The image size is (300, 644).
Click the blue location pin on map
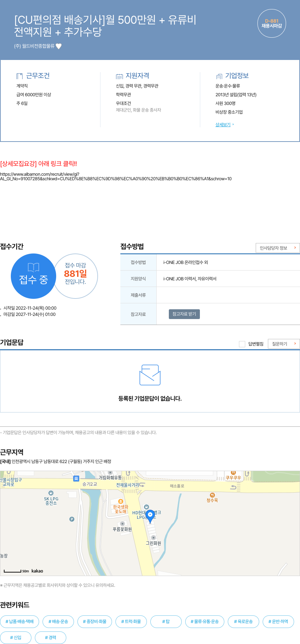pos(150,516)
